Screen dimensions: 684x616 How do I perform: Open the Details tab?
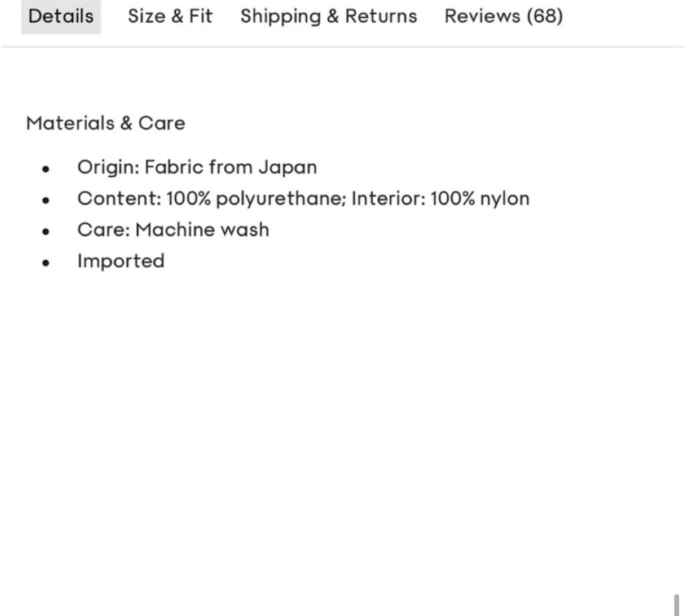click(x=61, y=16)
